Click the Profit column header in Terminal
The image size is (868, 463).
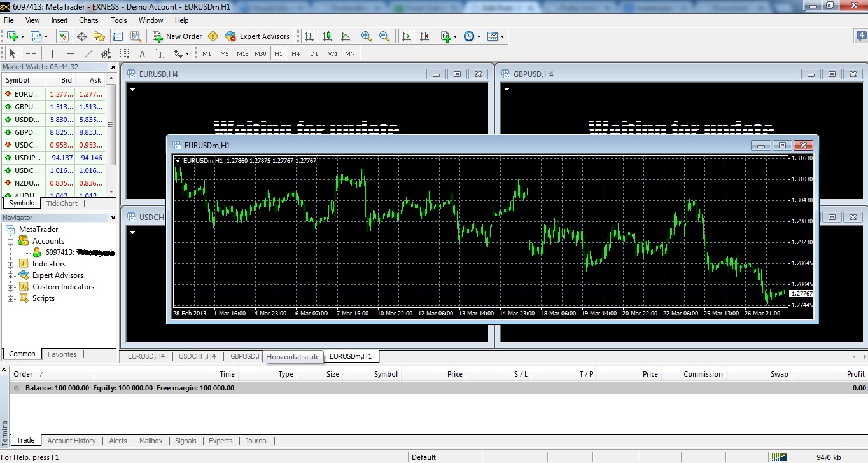(x=855, y=374)
